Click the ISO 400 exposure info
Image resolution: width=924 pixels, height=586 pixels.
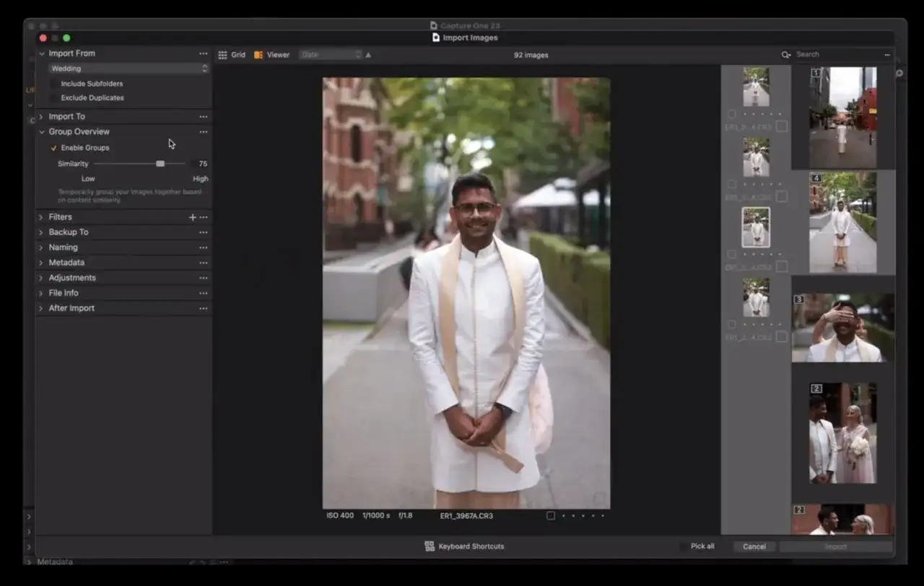(340, 516)
